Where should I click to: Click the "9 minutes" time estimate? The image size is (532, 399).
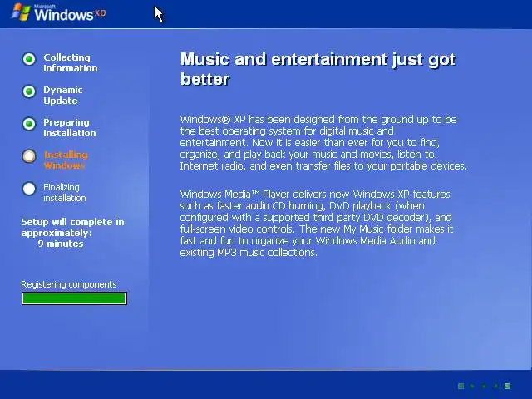(61, 244)
